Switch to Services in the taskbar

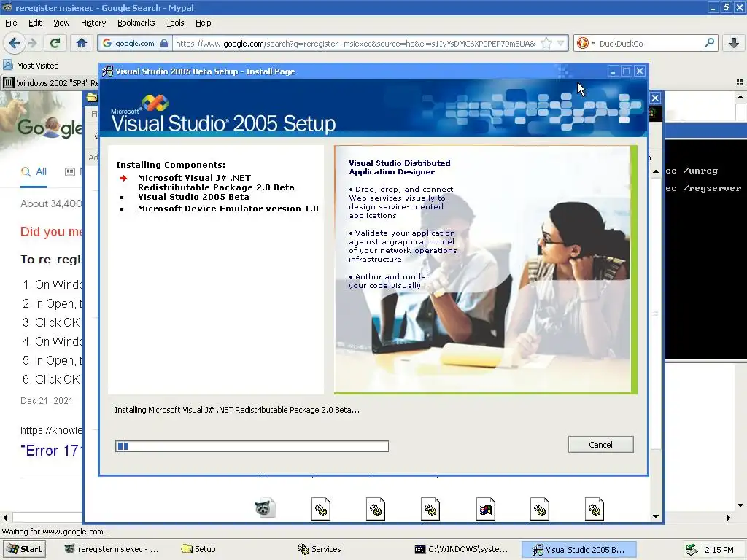point(320,549)
